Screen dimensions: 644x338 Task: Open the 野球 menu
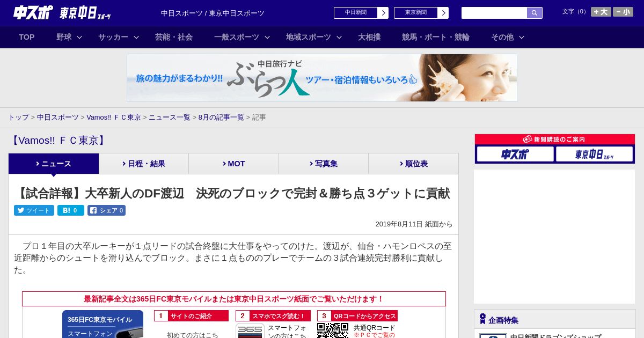coord(64,37)
